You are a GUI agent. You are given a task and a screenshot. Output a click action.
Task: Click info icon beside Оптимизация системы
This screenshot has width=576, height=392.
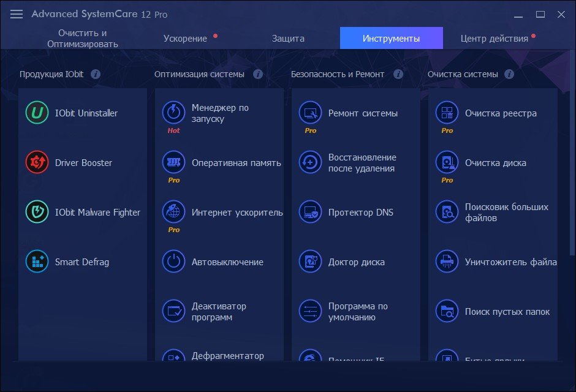click(x=258, y=74)
